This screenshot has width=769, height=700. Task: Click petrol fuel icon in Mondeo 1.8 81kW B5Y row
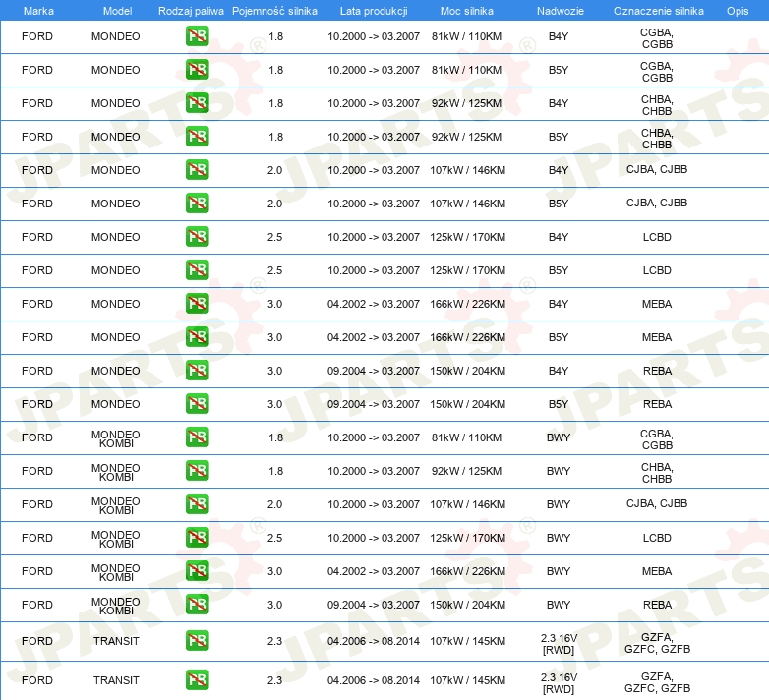(x=197, y=70)
